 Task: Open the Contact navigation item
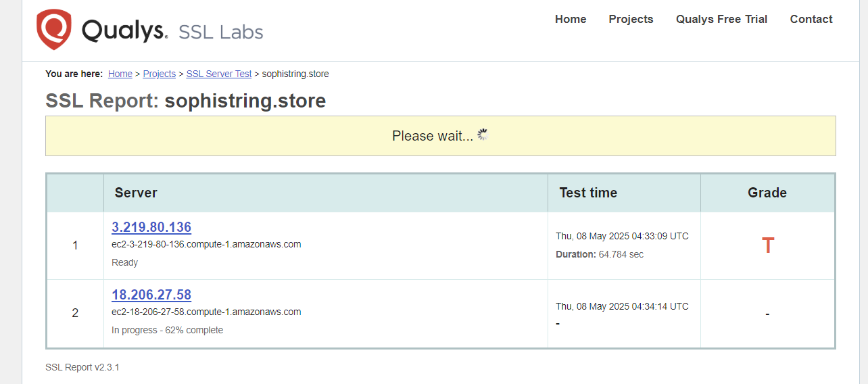(811, 19)
